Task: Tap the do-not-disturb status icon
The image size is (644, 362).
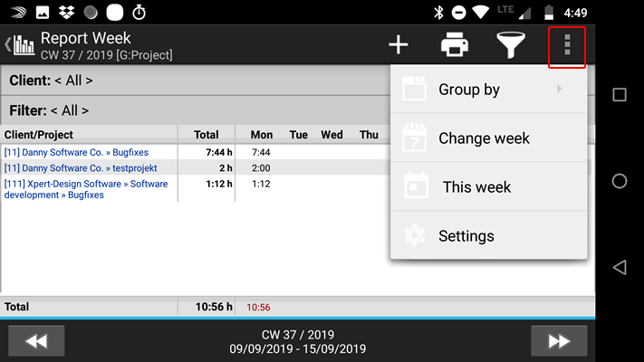Action: click(458, 13)
